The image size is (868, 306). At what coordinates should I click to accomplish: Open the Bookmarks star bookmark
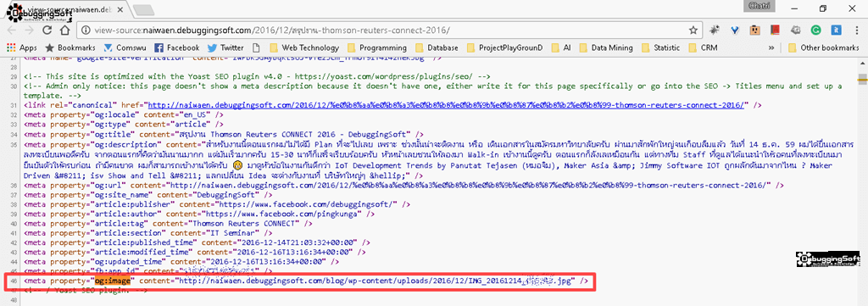coord(70,47)
